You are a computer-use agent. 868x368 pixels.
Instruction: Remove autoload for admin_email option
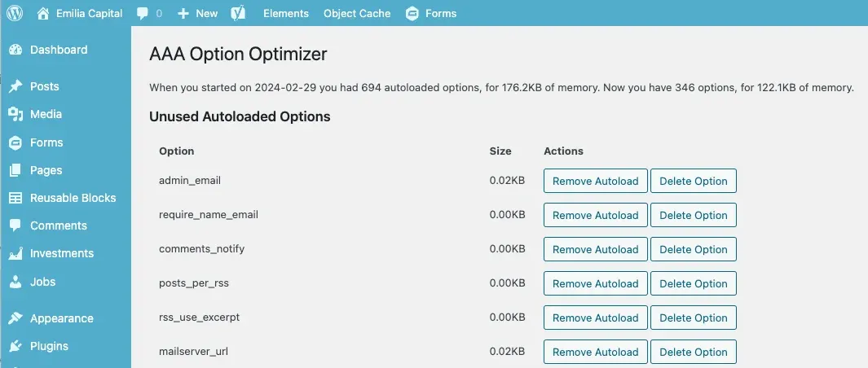coord(595,182)
